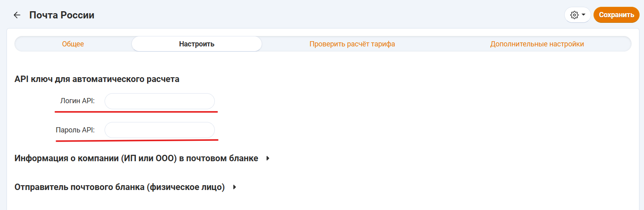Open Информация о компании в почтовом бланке heading

136,158
